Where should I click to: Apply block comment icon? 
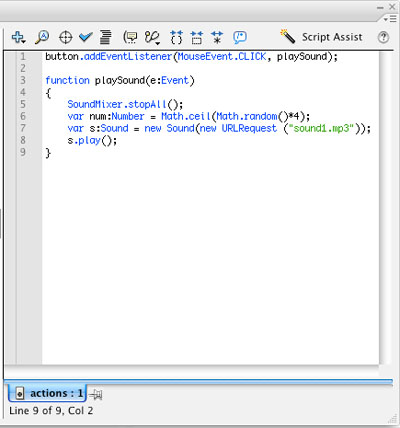(240, 37)
